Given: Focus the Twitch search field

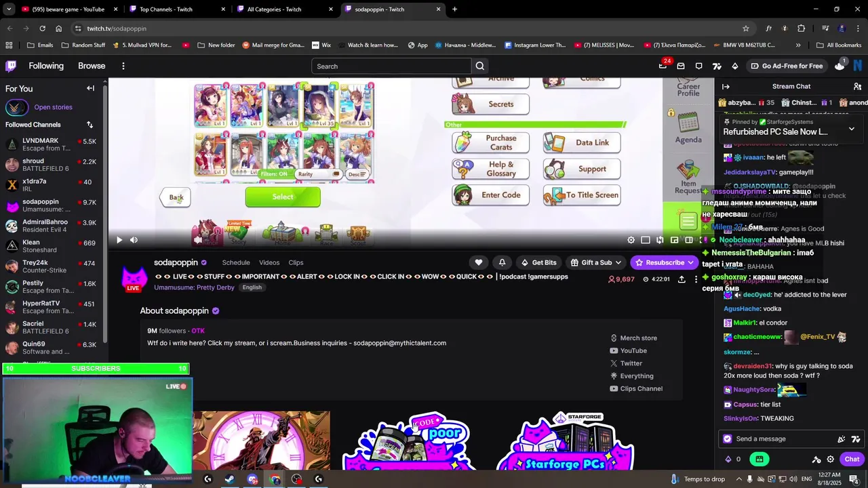Looking at the screenshot, I should pyautogui.click(x=391, y=66).
